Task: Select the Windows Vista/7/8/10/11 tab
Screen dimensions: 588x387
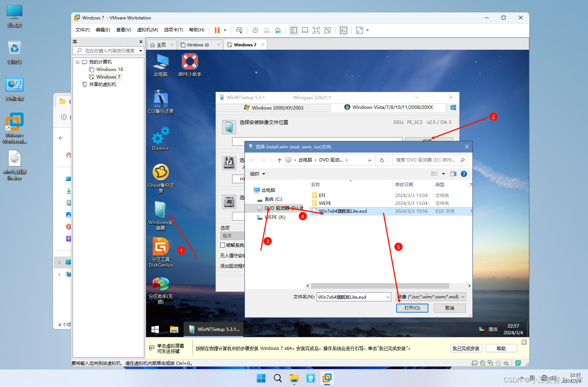Action: click(388, 107)
